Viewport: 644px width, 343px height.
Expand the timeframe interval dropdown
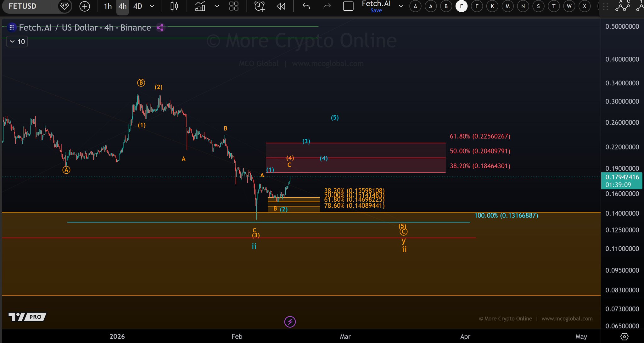[x=152, y=6]
